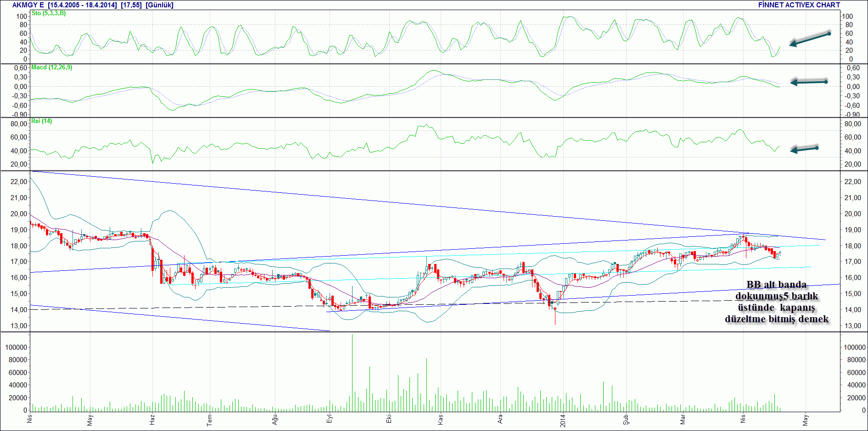Click the Mar month marker on time axis
Image resolution: width=868 pixels, height=431 pixels.
coord(683,420)
